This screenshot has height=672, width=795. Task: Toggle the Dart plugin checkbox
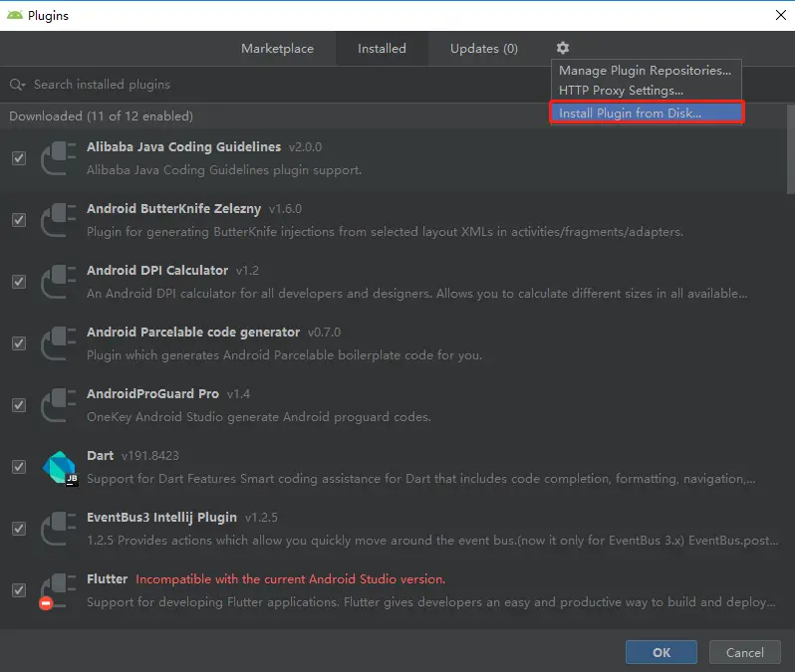19,467
